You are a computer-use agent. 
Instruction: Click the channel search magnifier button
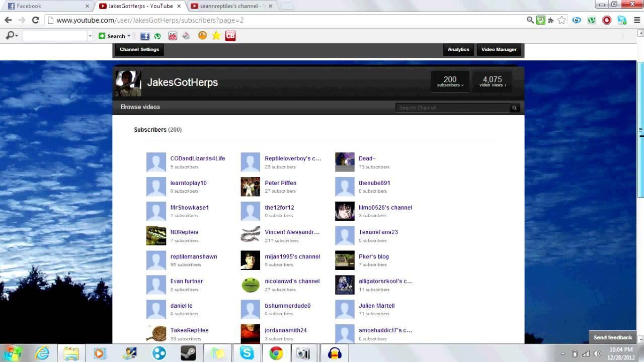coord(514,108)
